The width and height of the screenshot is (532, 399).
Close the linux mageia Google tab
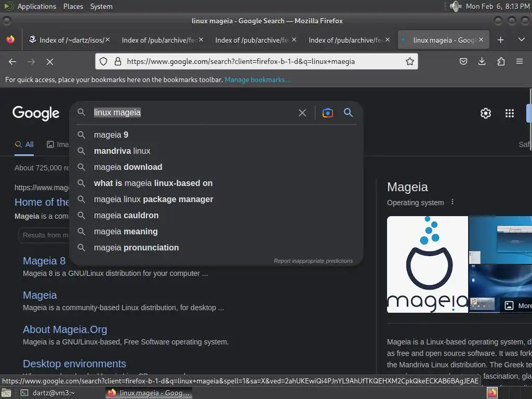click(481, 39)
